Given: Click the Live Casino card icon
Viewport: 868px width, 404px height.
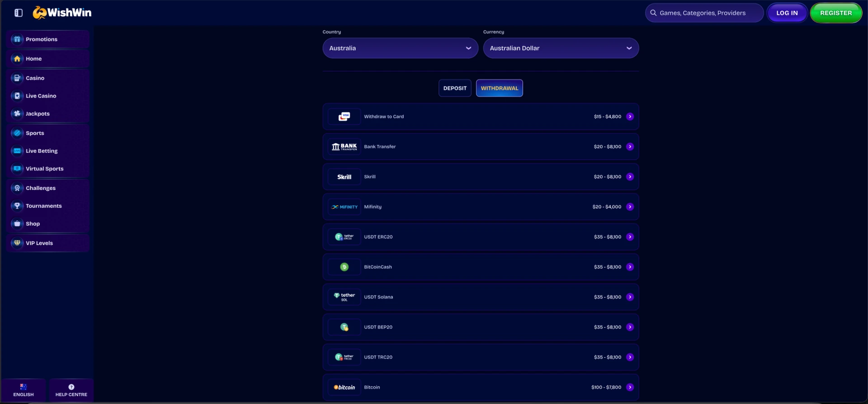Looking at the screenshot, I should 17,96.
